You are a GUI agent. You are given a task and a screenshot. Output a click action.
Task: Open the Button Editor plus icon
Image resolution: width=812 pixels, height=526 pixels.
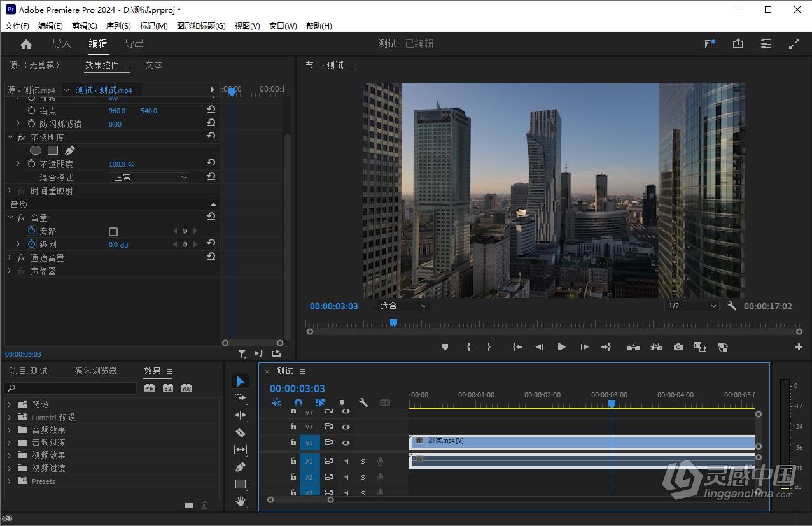pos(799,347)
